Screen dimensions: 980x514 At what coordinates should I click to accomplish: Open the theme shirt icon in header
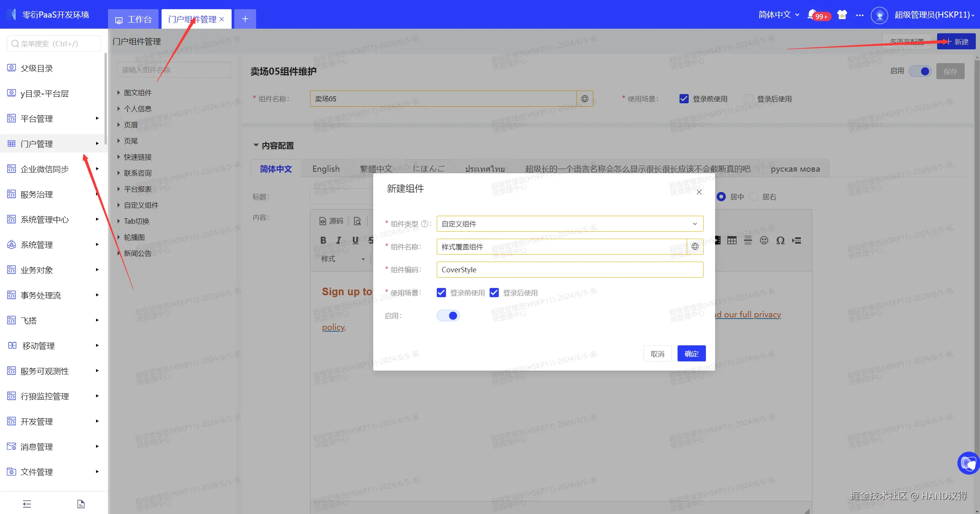click(x=842, y=15)
